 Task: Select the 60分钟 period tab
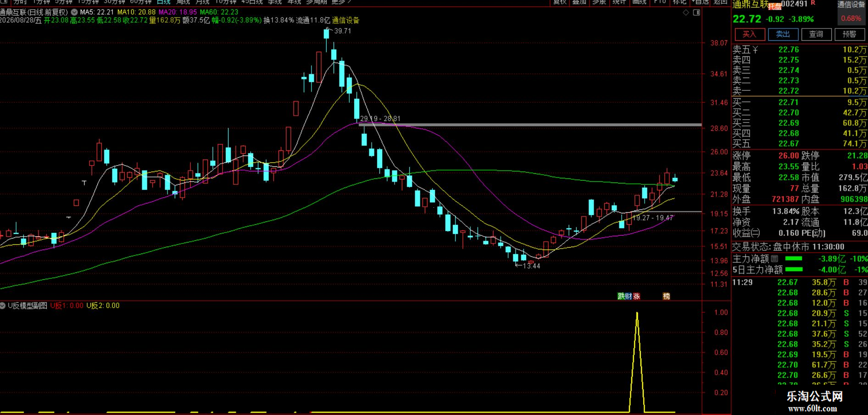pos(141,2)
